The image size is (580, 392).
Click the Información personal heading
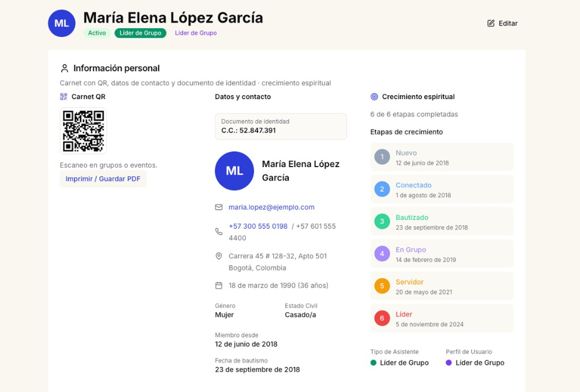(117, 68)
